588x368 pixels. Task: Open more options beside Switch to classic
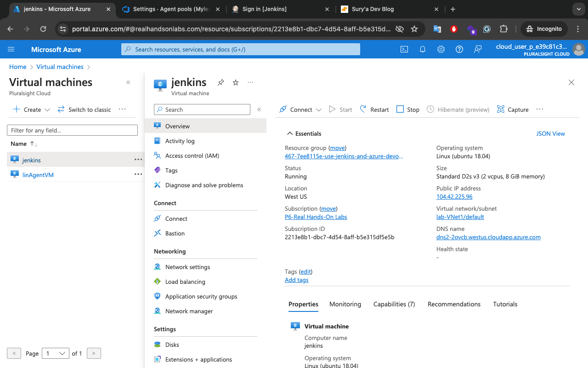click(x=122, y=109)
